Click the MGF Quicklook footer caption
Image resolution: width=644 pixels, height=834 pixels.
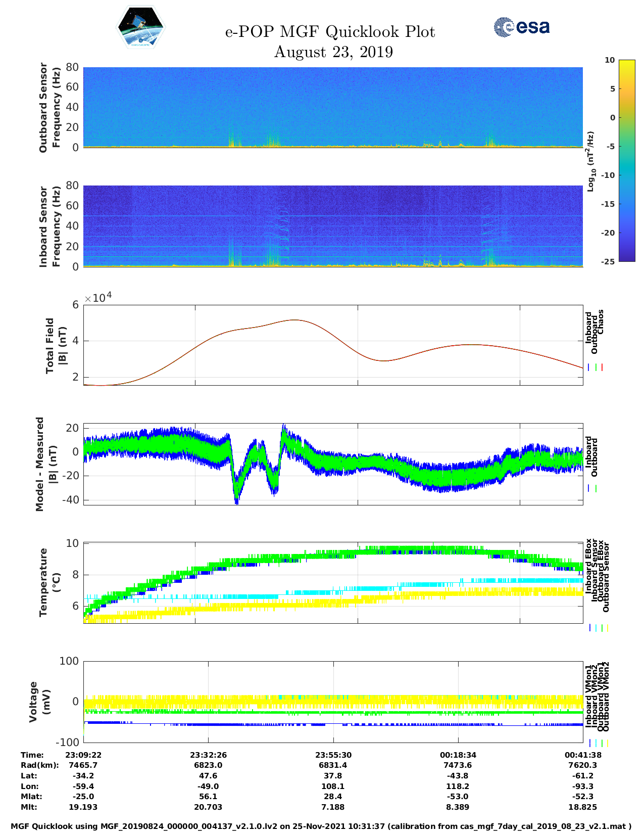click(321, 826)
